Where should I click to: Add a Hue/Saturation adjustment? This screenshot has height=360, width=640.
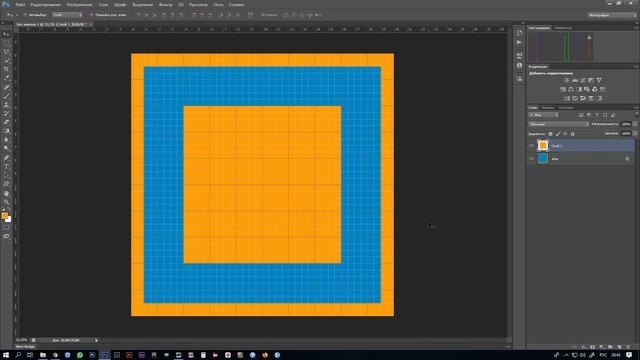coord(563,89)
